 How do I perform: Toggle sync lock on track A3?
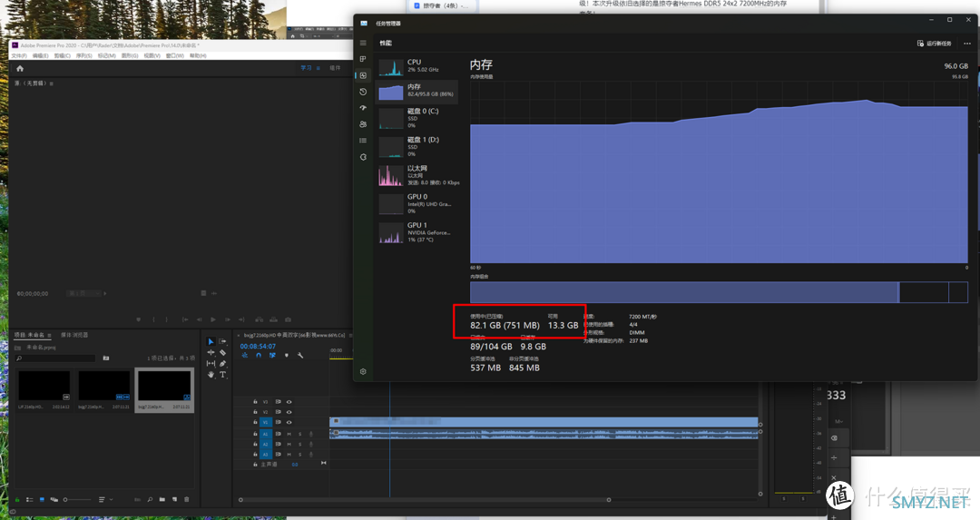coord(279,455)
